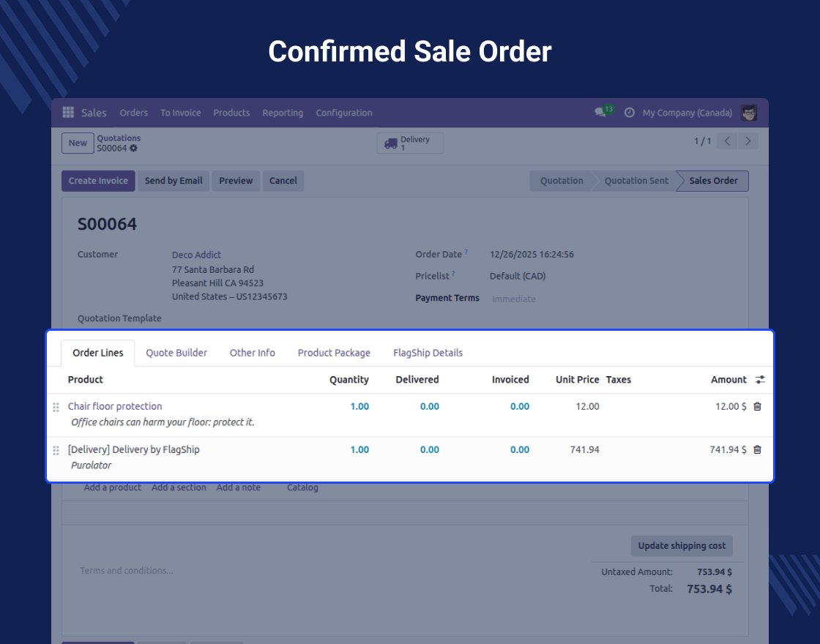
Task: Open the apps grid menu icon
Action: coord(68,113)
